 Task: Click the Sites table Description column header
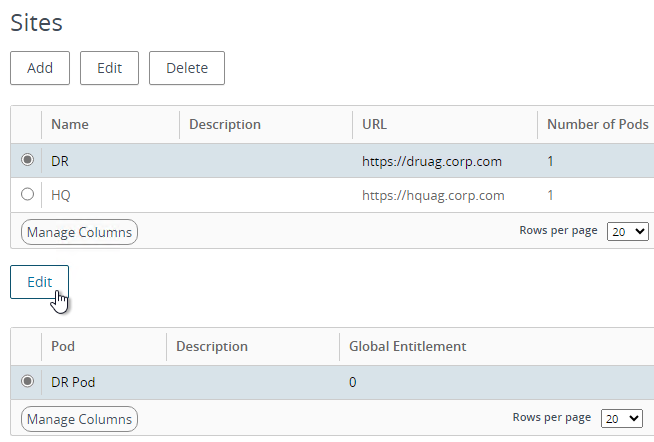pyautogui.click(x=225, y=124)
